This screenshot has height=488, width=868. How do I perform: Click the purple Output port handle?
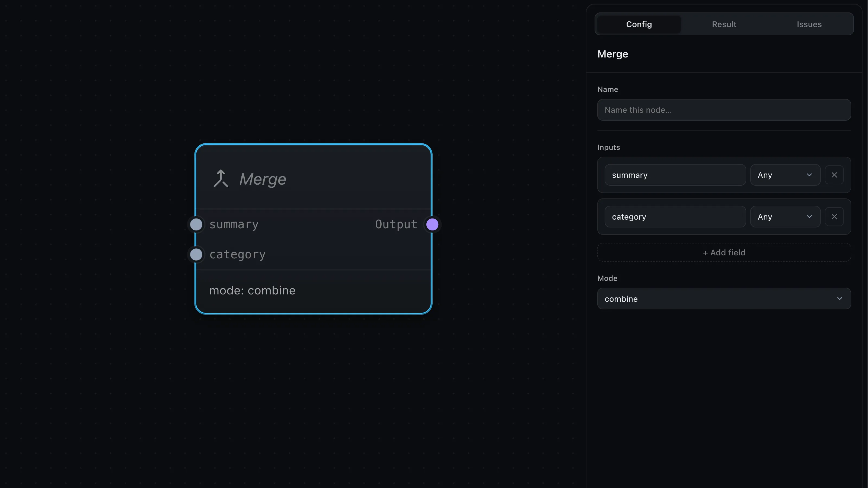(x=432, y=224)
